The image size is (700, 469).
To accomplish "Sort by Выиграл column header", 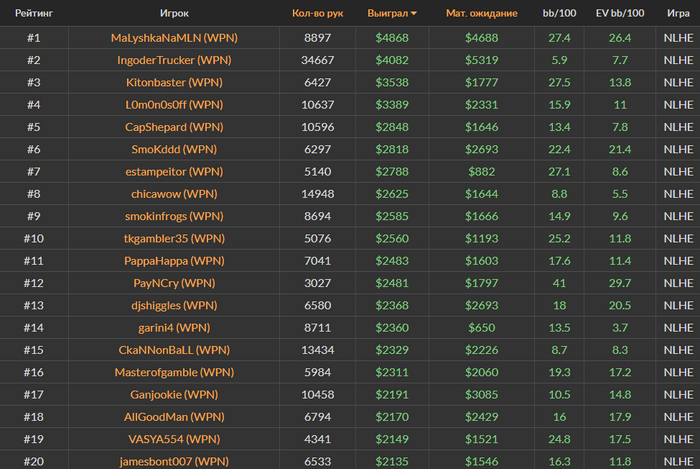I will click(388, 13).
